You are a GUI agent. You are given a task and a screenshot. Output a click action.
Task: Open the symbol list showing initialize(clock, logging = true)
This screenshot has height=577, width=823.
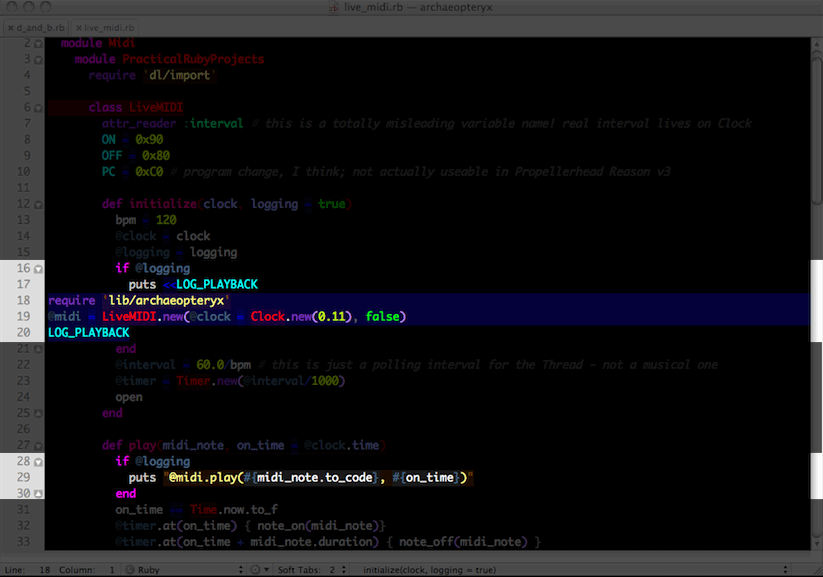(575, 570)
